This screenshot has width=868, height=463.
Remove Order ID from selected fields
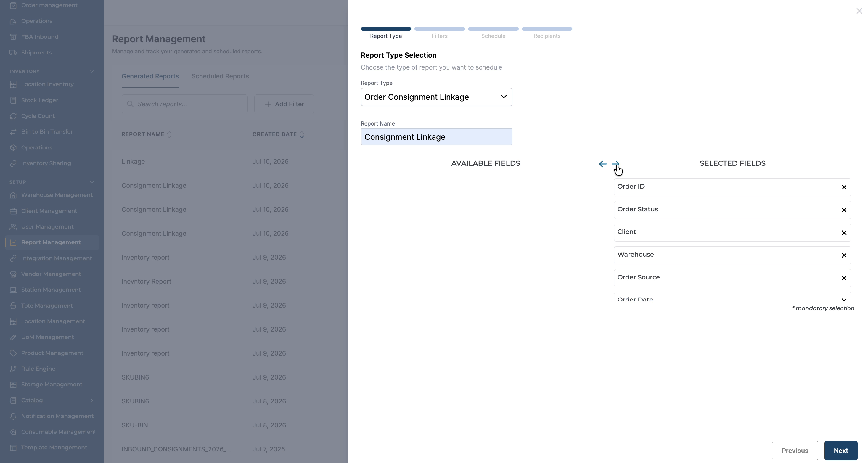coord(844,187)
